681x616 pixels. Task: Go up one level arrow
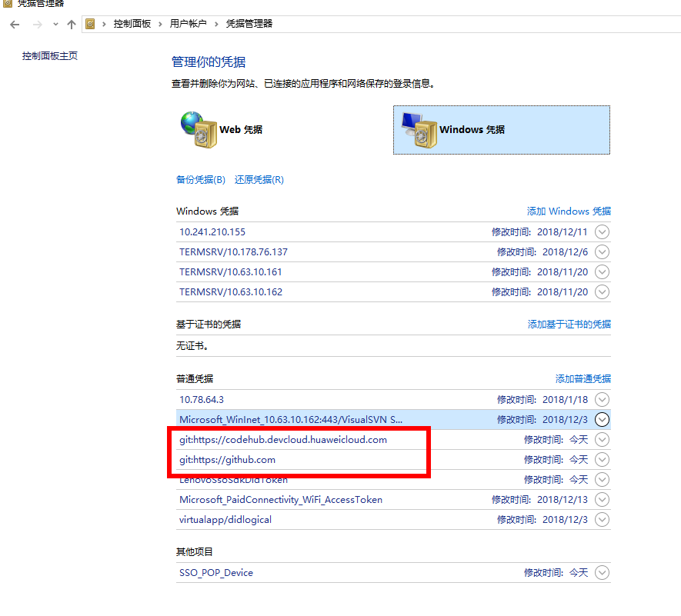[72, 25]
